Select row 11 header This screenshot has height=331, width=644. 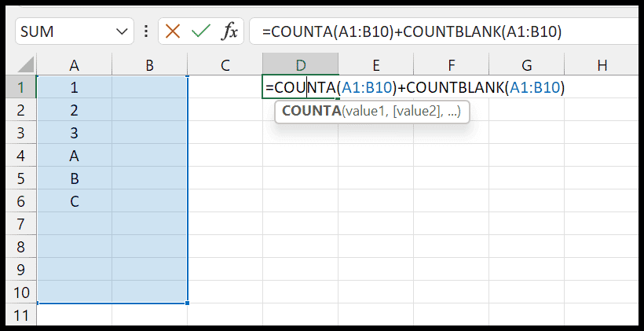click(21, 315)
